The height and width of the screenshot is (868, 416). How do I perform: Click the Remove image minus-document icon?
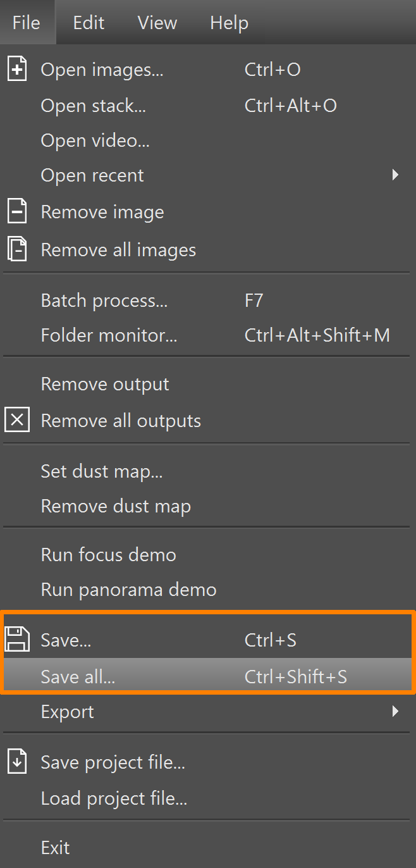(x=17, y=212)
